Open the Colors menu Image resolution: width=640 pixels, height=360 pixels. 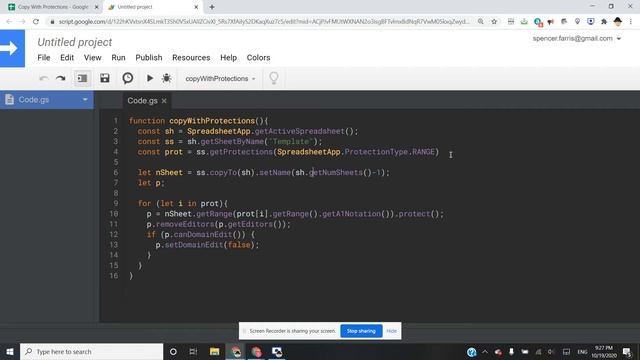258,58
